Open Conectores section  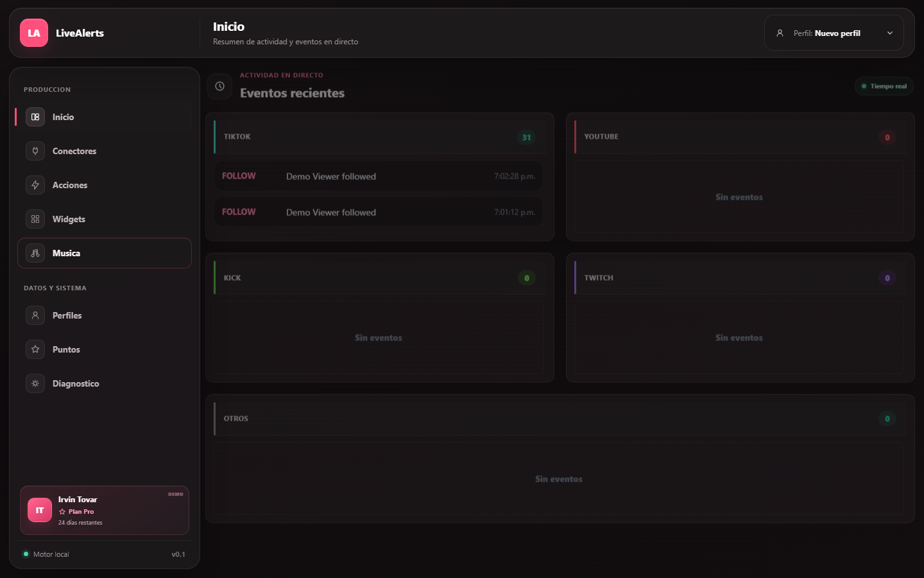105,151
